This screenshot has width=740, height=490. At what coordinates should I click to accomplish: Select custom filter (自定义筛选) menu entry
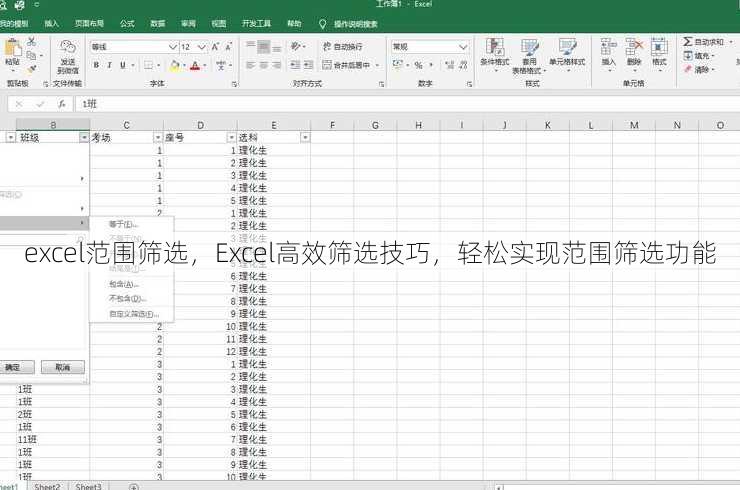point(134,314)
